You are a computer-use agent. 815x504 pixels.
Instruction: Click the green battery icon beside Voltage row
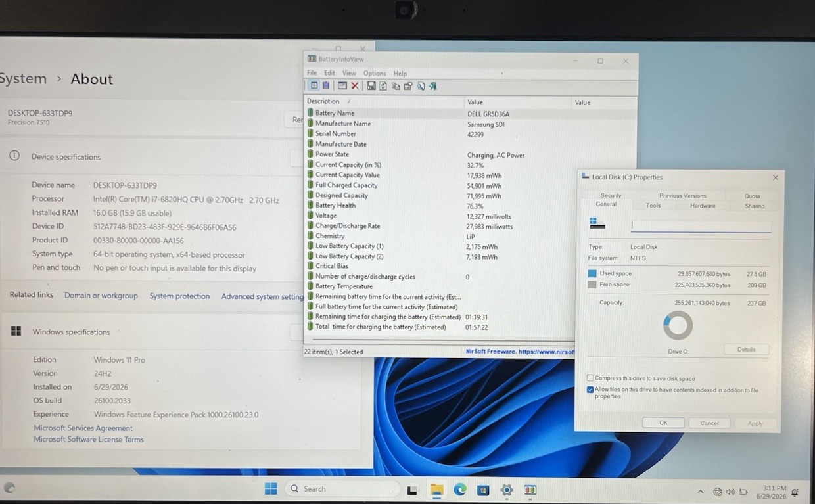[x=310, y=216]
